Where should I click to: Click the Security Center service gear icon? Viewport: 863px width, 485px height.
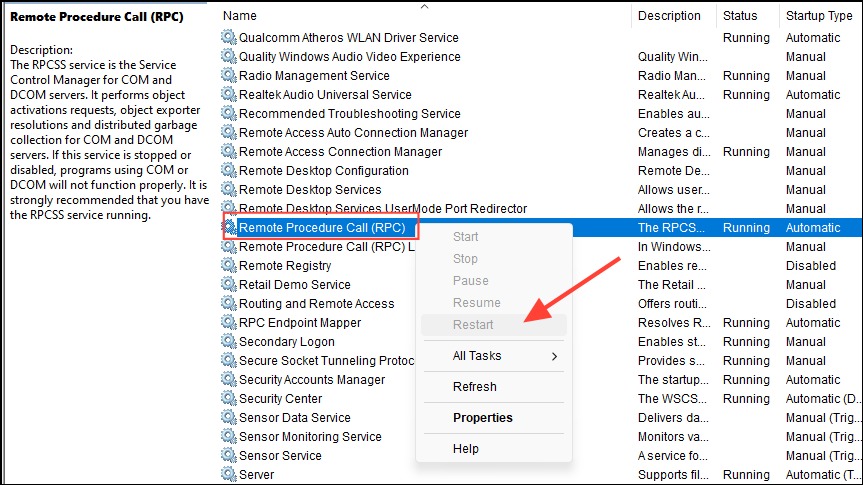(229, 398)
